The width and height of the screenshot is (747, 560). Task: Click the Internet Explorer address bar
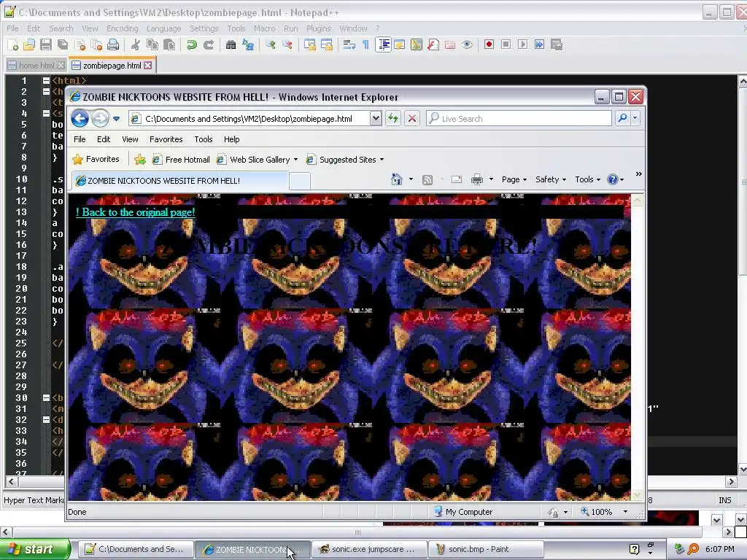point(250,119)
